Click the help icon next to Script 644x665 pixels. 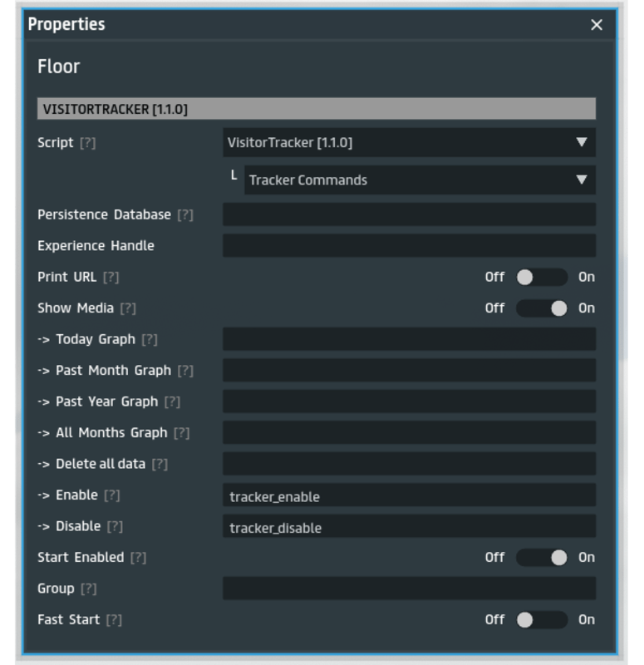(87, 143)
